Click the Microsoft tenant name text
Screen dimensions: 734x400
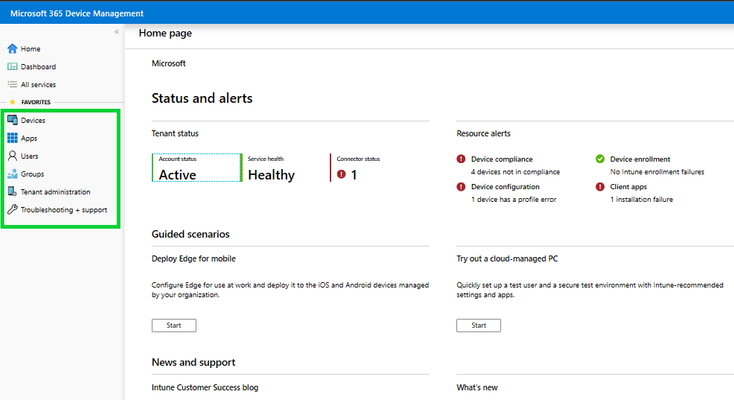click(169, 63)
